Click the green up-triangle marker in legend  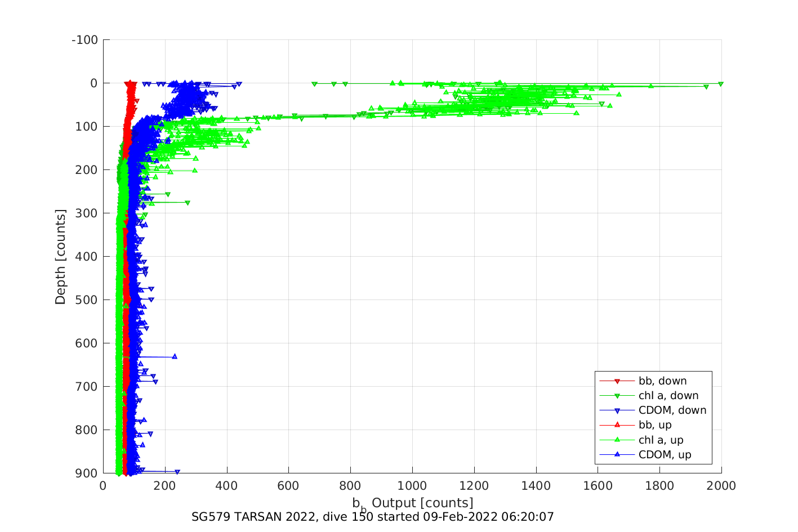[x=617, y=440]
